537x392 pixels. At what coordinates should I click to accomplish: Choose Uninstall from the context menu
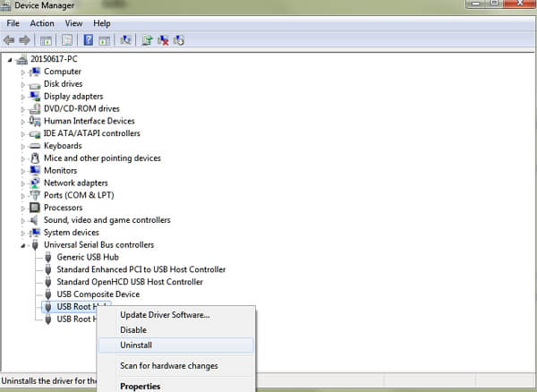coord(136,345)
